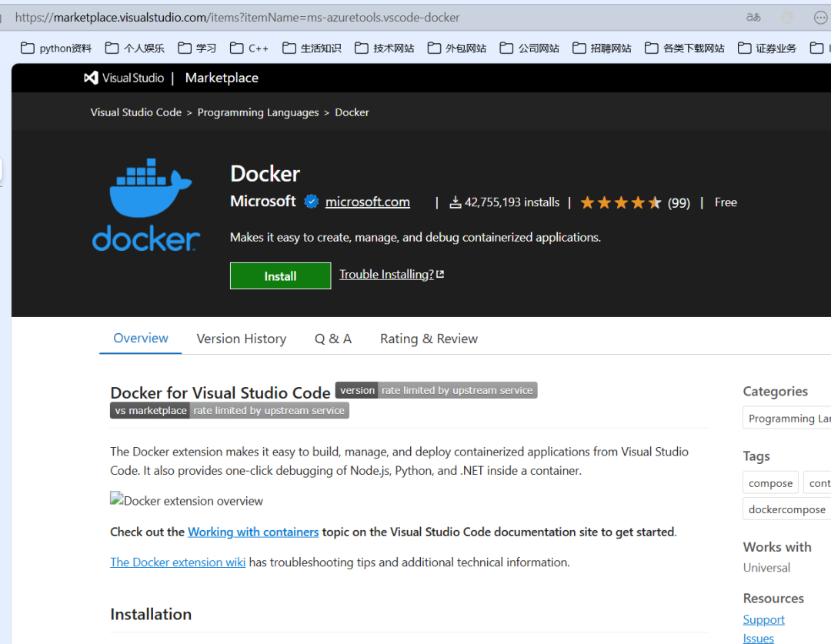Open the 证券业务 bookmark folder
Viewport: 831px width, 644px height.
point(767,48)
